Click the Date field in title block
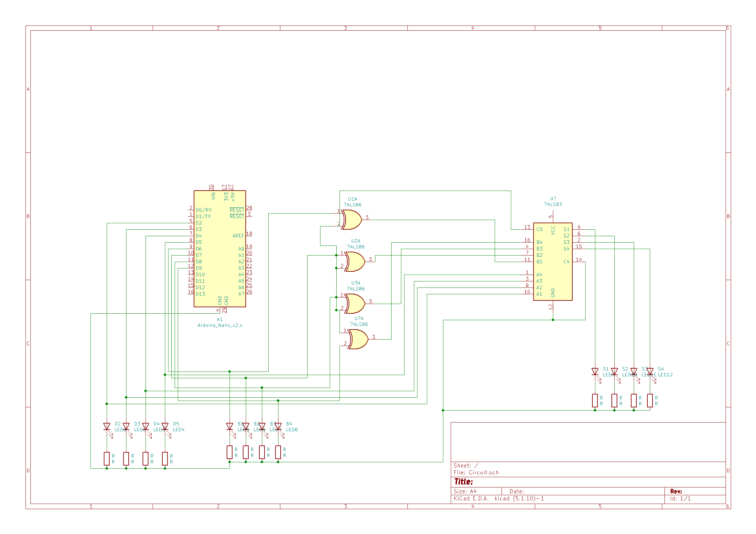 517,491
